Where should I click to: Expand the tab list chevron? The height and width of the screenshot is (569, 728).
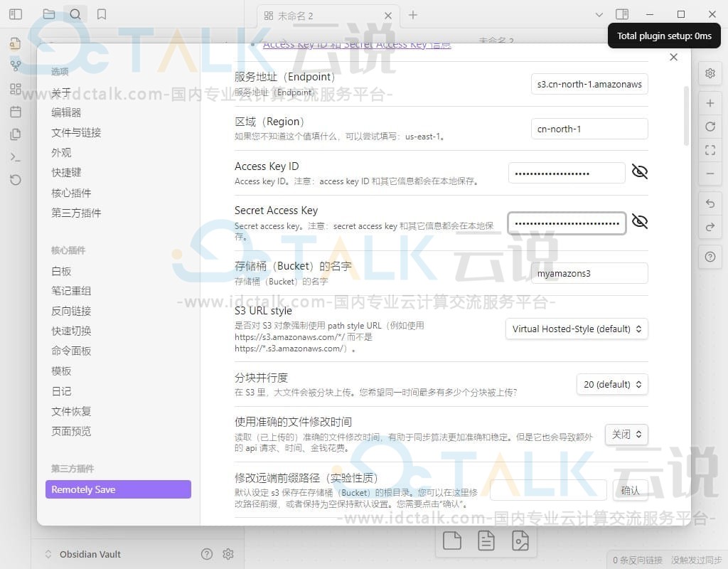[x=599, y=15]
